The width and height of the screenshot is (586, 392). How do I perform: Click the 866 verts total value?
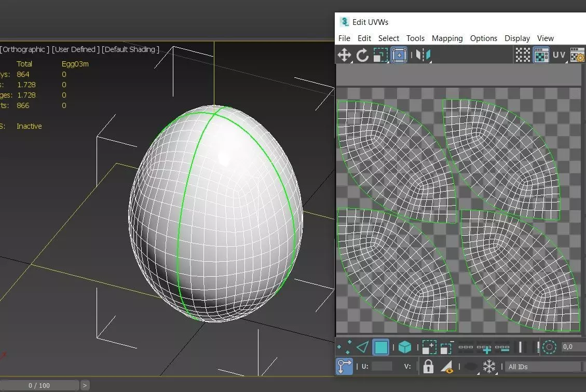(23, 105)
